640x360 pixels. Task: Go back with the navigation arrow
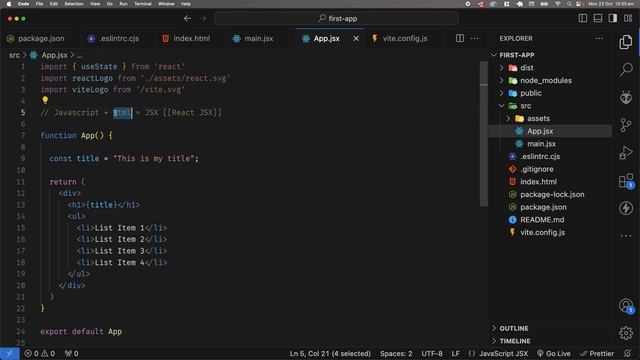[187, 18]
